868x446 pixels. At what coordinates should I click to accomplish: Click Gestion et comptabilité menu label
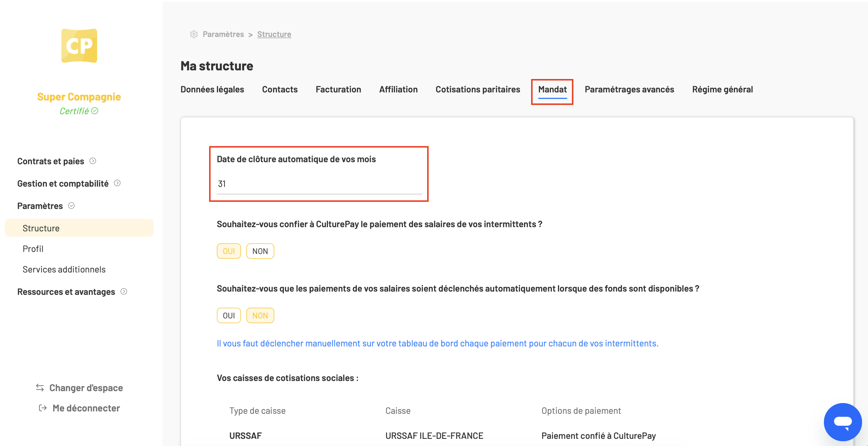point(63,184)
